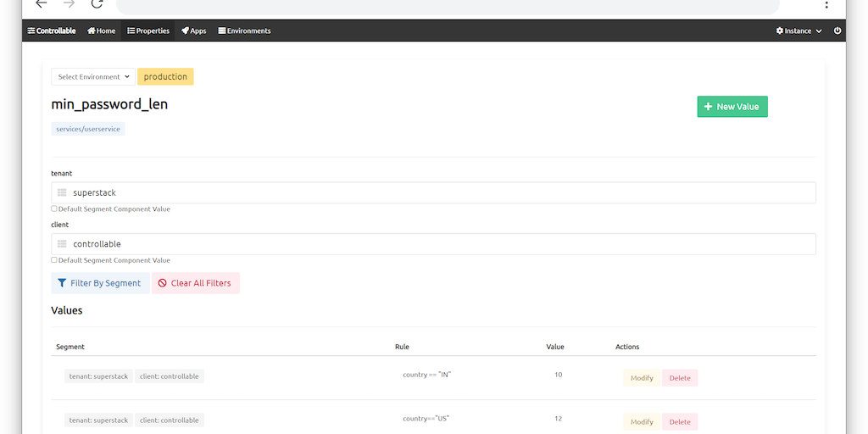Click the New Value button
Image resolution: width=868 pixels, height=434 pixels.
coord(732,107)
